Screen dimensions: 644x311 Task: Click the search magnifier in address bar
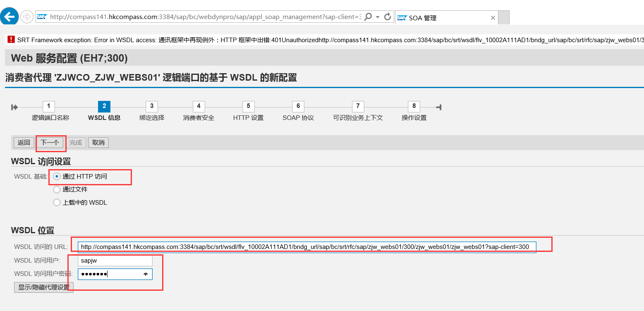[x=368, y=17]
